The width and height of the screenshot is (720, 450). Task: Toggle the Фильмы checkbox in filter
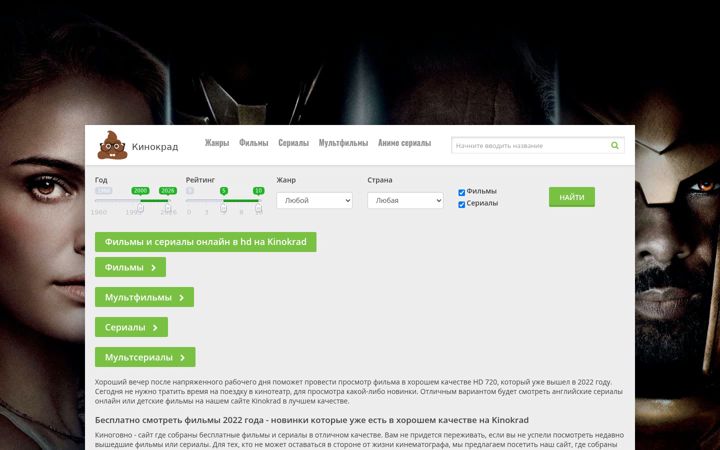click(x=461, y=192)
